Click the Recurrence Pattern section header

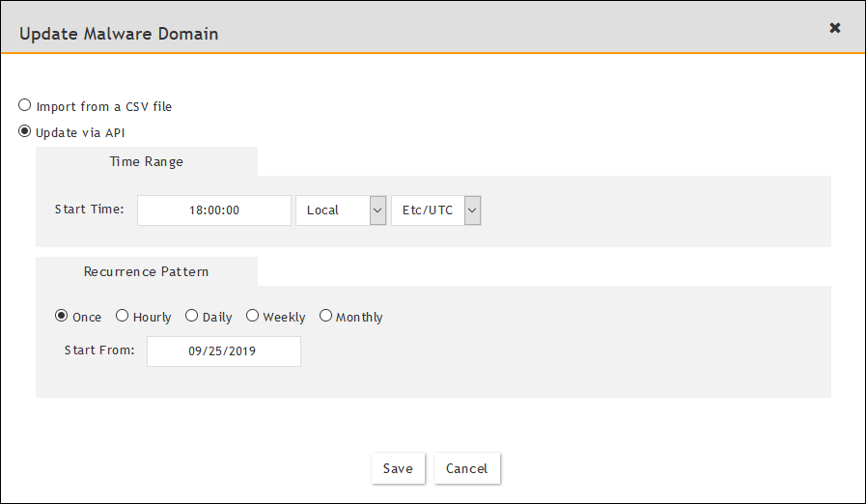pos(147,271)
